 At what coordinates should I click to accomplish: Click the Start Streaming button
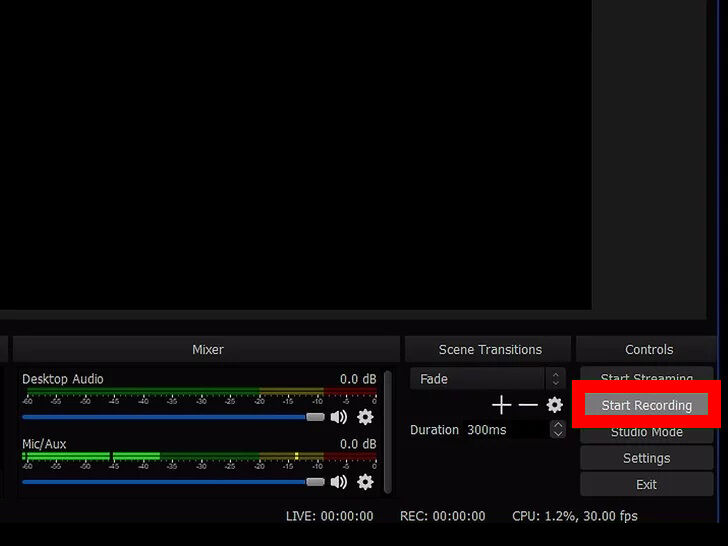646,379
